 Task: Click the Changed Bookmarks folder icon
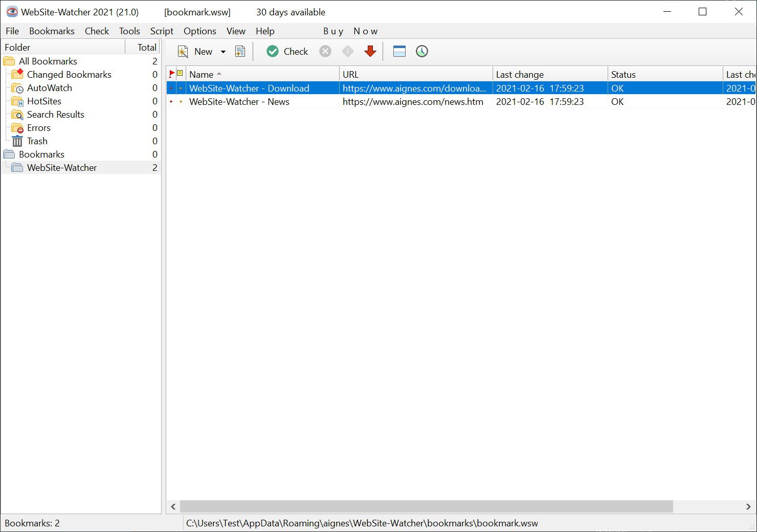[17, 75]
